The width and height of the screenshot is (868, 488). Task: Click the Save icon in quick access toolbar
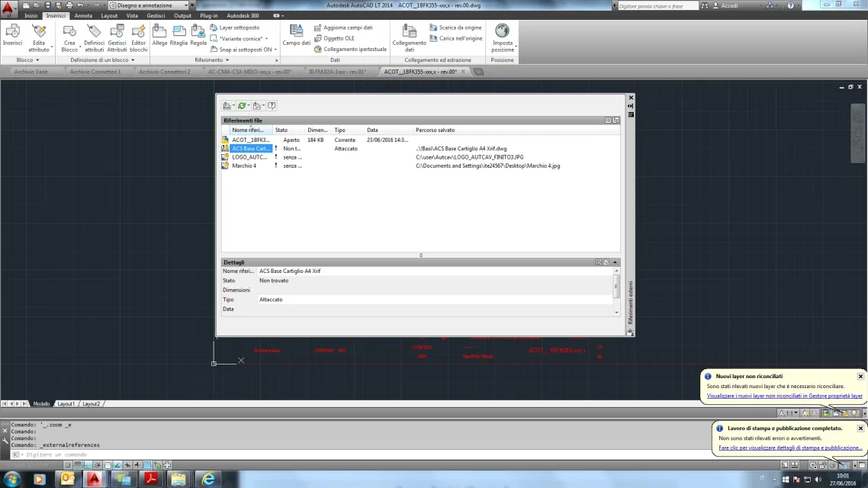47,5
